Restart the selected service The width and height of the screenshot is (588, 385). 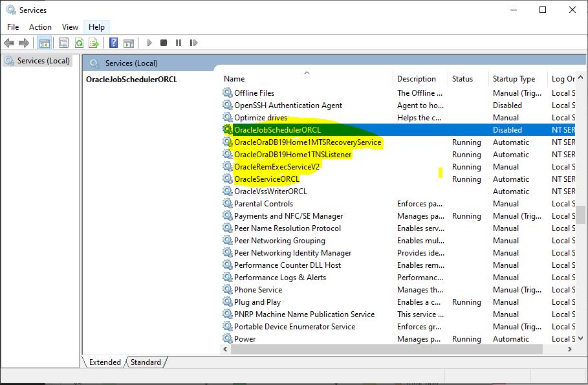point(193,43)
